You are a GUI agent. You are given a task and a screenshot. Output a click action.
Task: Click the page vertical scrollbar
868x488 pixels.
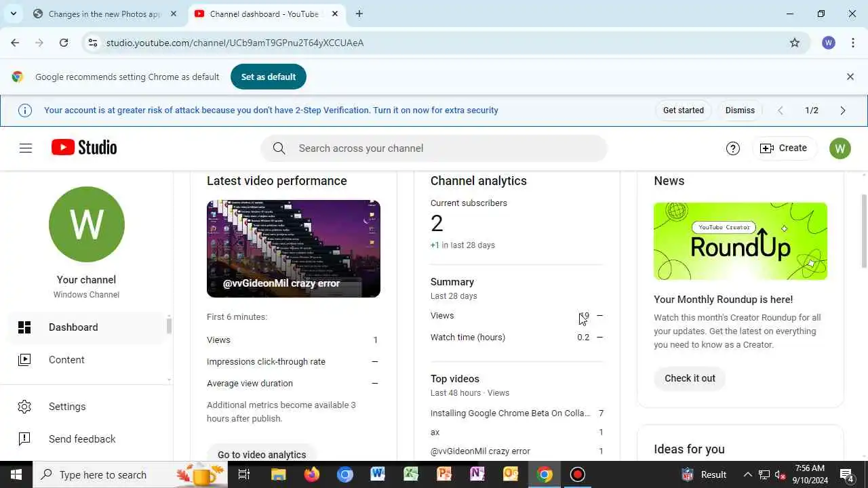pos(864,230)
